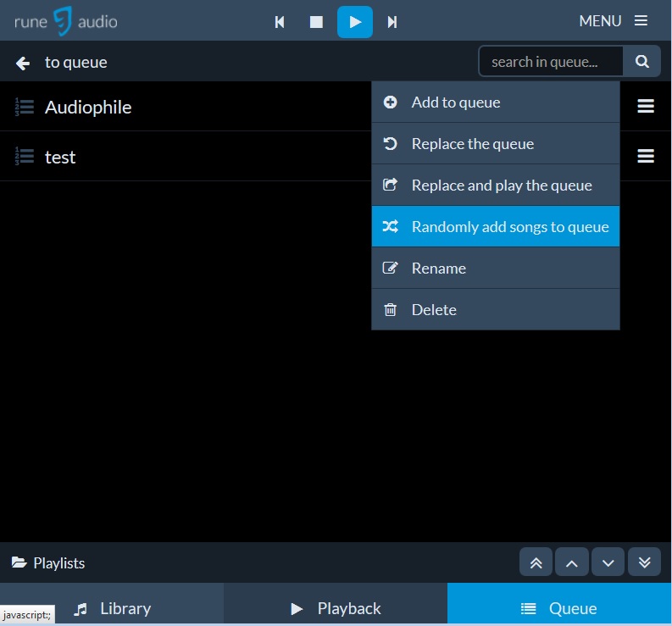Select the Audiophile playlist
The image size is (672, 626).
click(88, 107)
